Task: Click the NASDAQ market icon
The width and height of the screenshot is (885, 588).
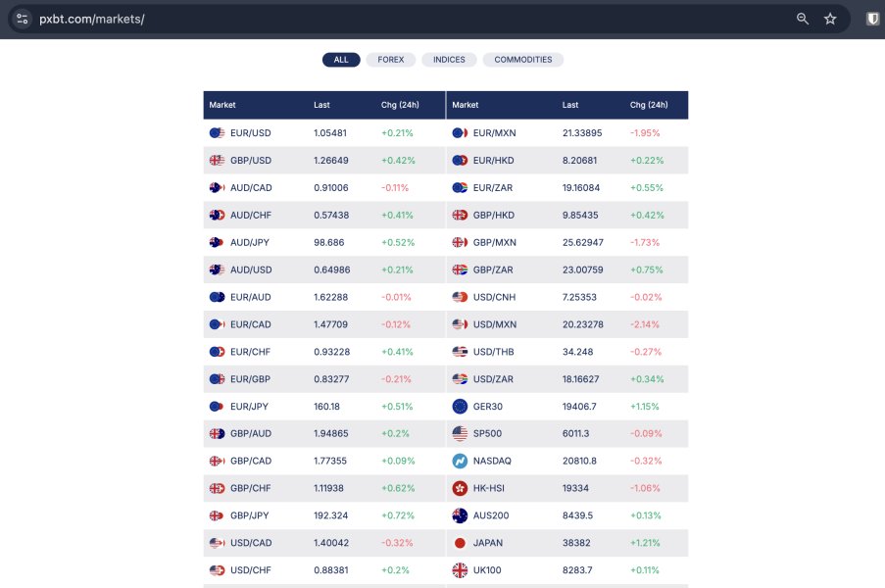Action: [460, 461]
